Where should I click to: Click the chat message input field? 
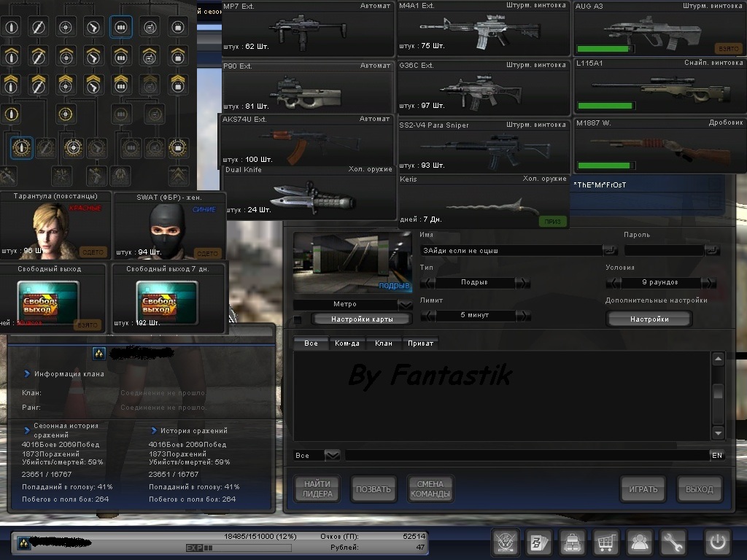tap(527, 455)
